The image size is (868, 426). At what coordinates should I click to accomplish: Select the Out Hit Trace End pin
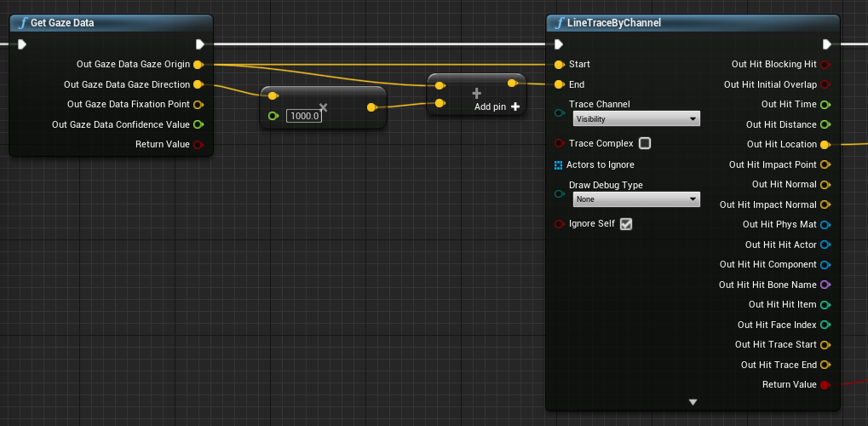click(825, 365)
